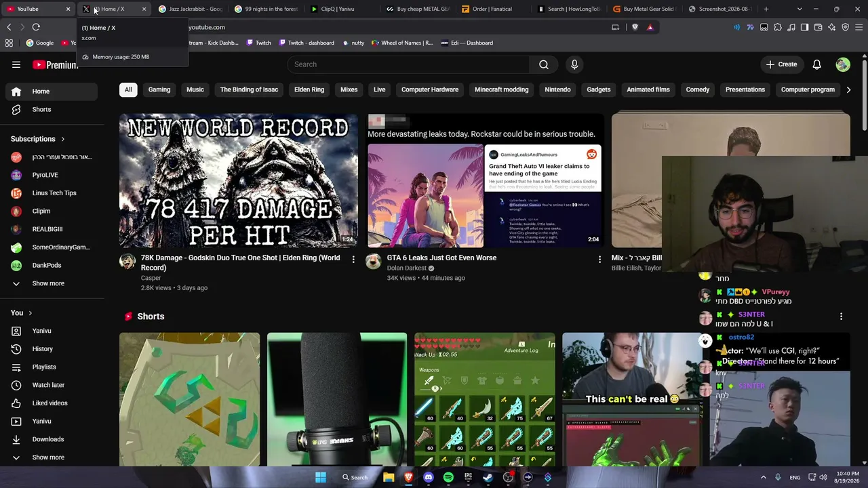Reload the page in the browser
The height and width of the screenshot is (488, 868).
tap(36, 27)
